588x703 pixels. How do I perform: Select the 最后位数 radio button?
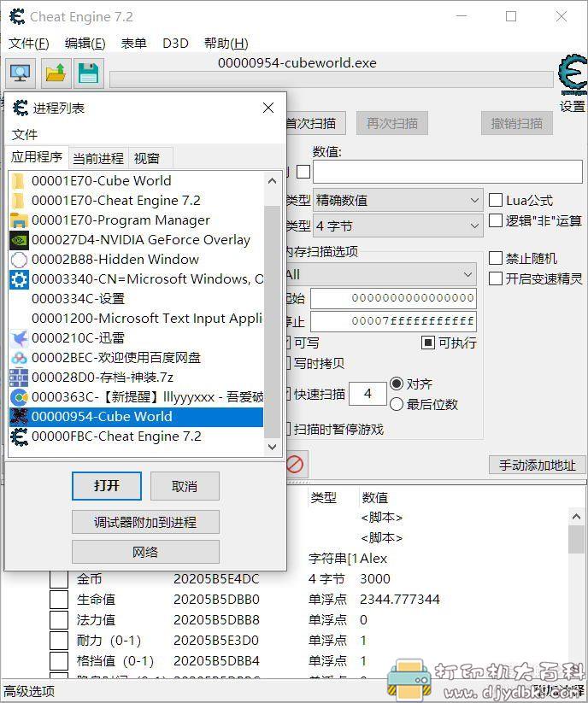click(x=397, y=404)
